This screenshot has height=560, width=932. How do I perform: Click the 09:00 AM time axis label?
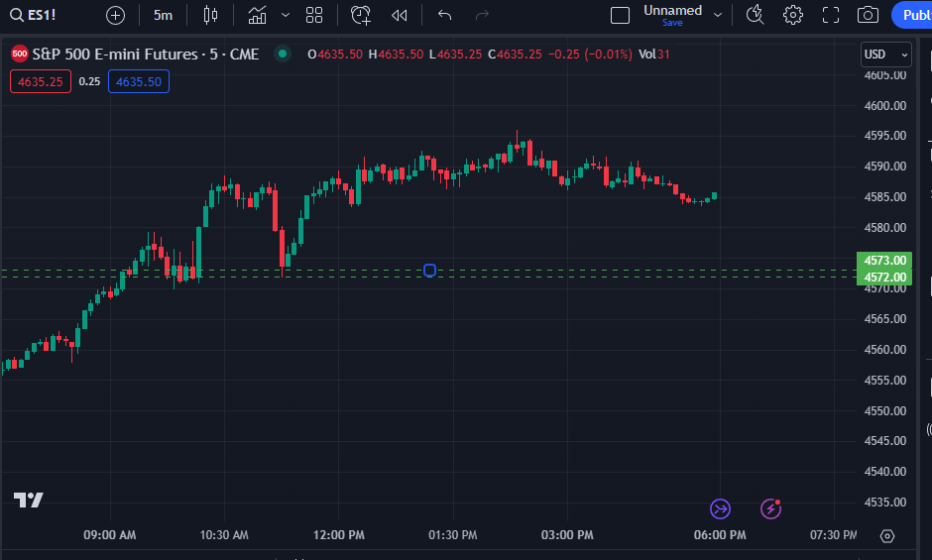tap(109, 535)
